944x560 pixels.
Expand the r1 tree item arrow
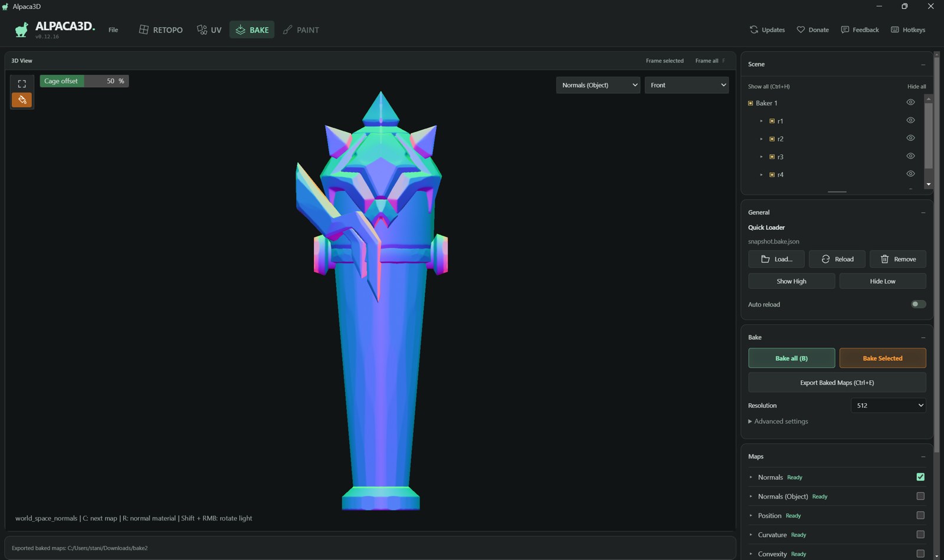[761, 121]
